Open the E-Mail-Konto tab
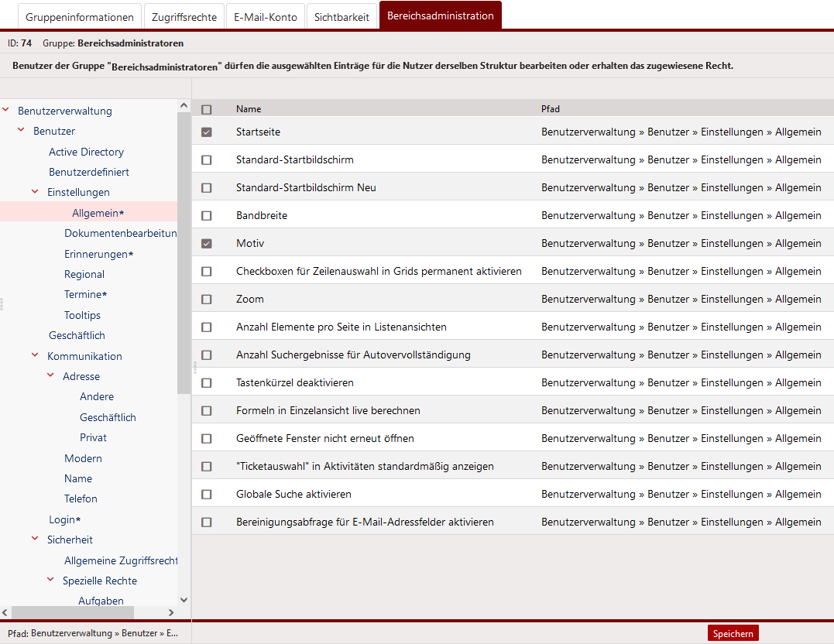 pyautogui.click(x=266, y=17)
